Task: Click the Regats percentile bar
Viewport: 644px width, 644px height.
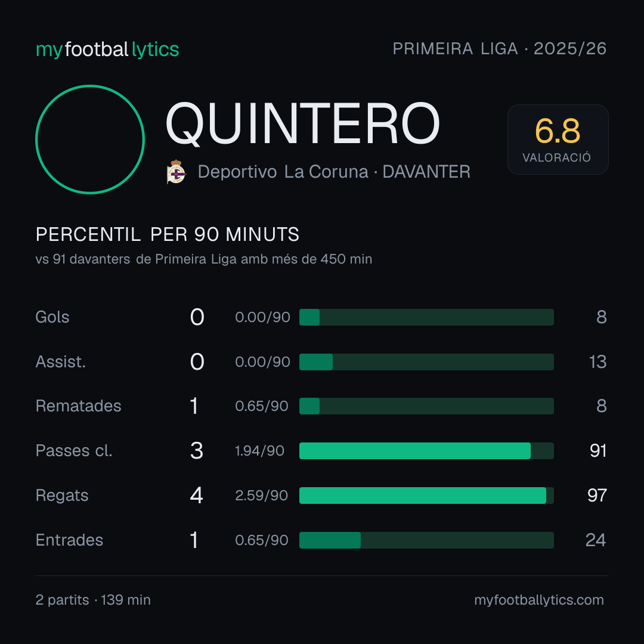Action: pyautogui.click(x=426, y=496)
